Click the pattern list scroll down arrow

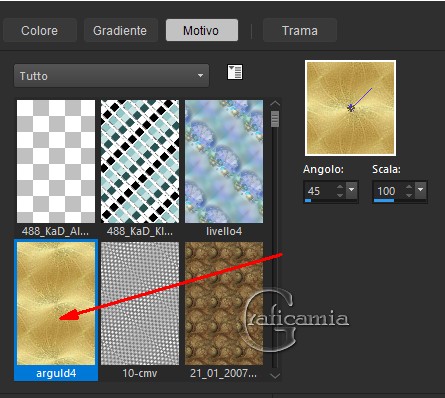275,376
